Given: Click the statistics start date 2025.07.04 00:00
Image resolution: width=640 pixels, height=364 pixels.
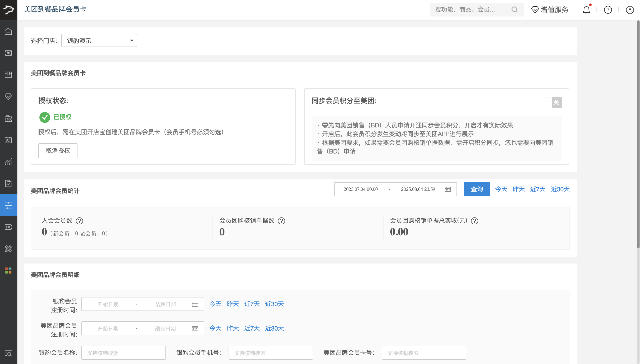Looking at the screenshot, I should [360, 189].
